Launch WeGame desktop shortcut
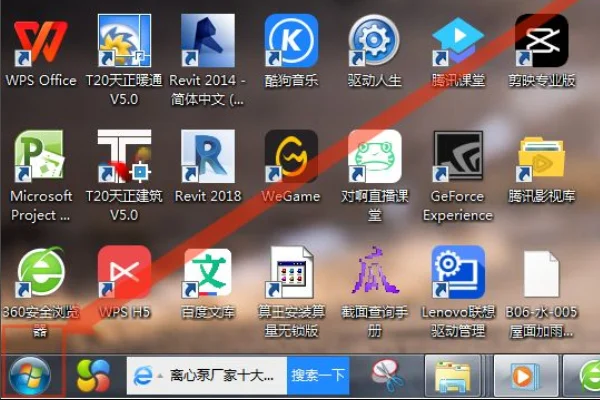 click(291, 156)
